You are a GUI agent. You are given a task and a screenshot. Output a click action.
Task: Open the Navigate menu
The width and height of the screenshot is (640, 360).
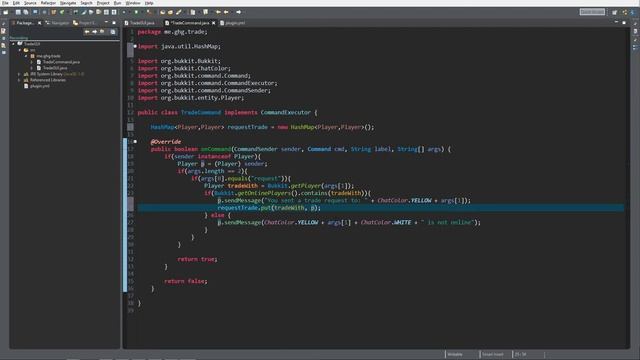tap(68, 3)
